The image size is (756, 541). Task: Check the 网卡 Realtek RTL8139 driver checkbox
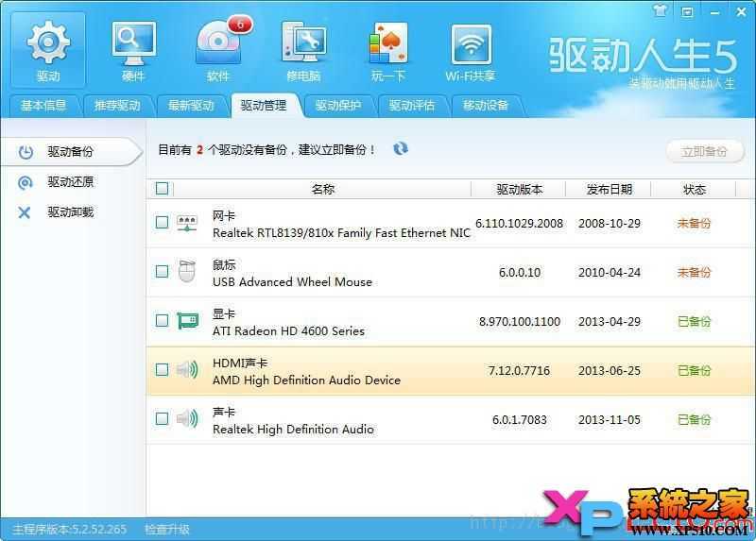point(162,222)
